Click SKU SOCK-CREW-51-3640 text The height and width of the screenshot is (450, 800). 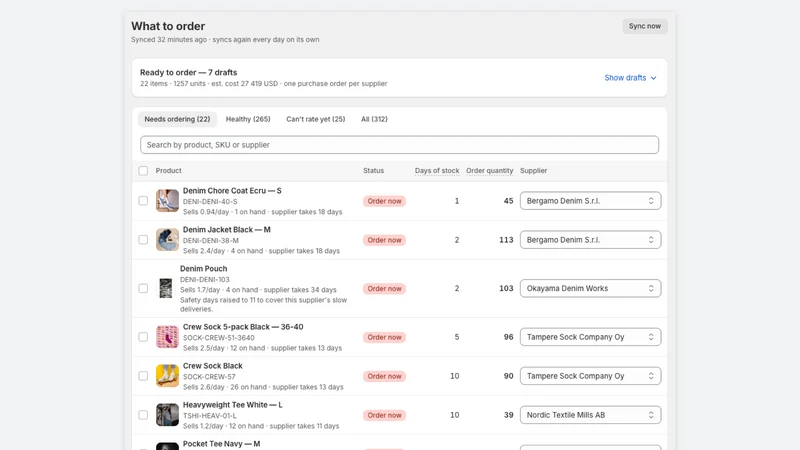218,338
